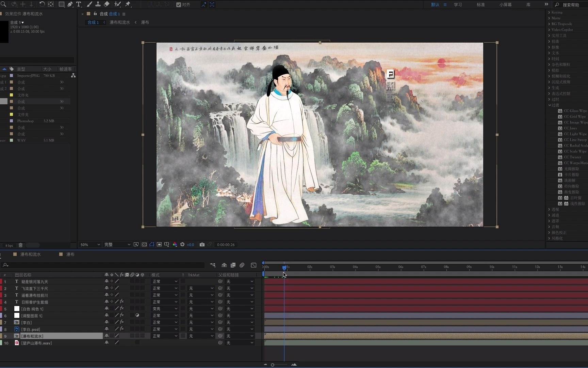Screen dimensions: 588x368
Task: Click the 05s mark on time ruler
Action: (378, 267)
